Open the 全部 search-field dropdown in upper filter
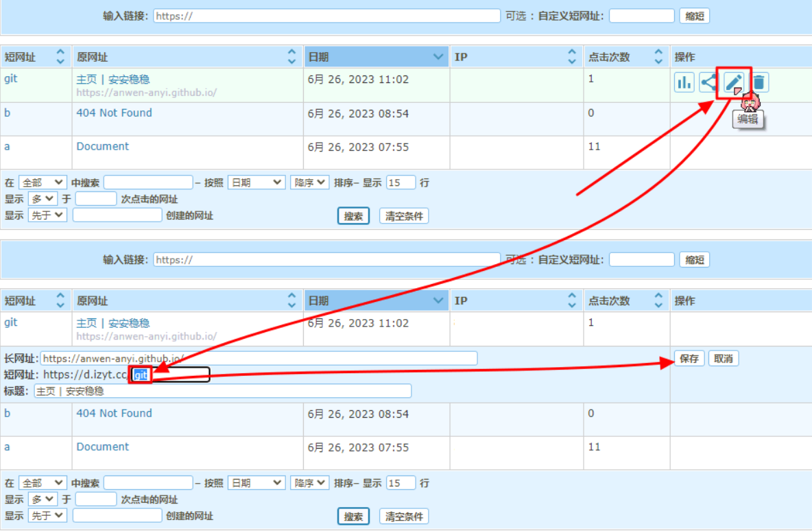Image resolution: width=812 pixels, height=531 pixels. click(43, 182)
